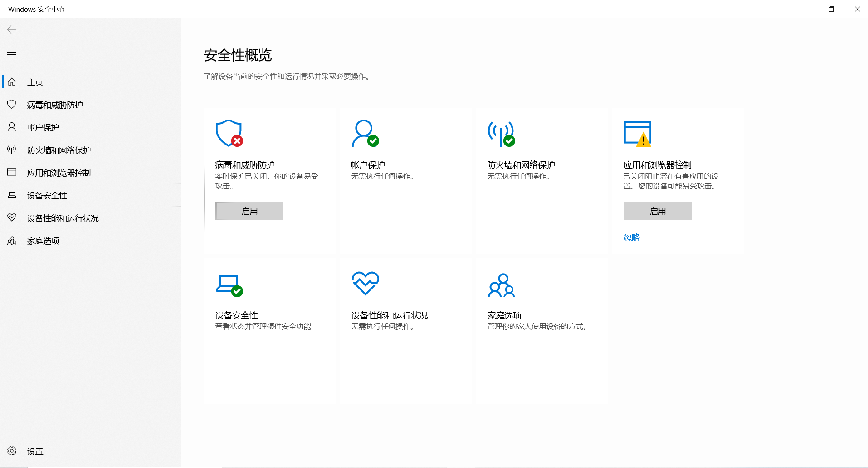Viewport: 868px width, 468px height.
Task: Click the antenna icon for 防火墙和网络保护 in the sidebar
Action: coord(12,150)
